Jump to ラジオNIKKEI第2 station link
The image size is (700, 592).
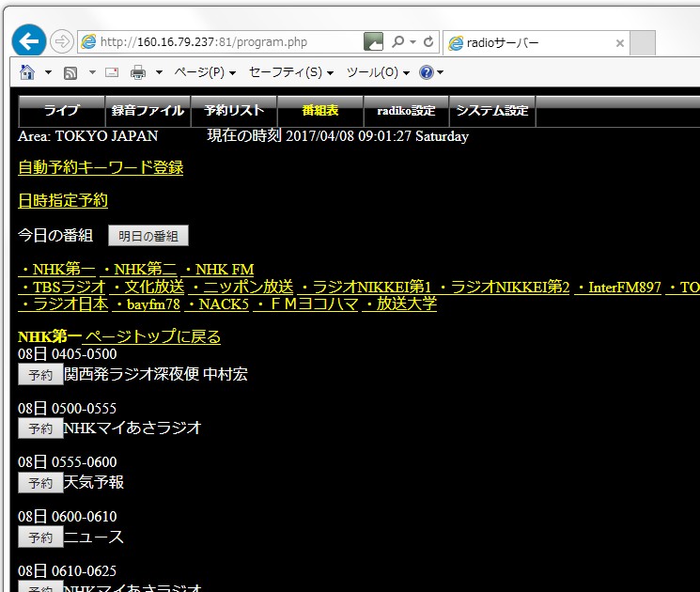tap(503, 287)
